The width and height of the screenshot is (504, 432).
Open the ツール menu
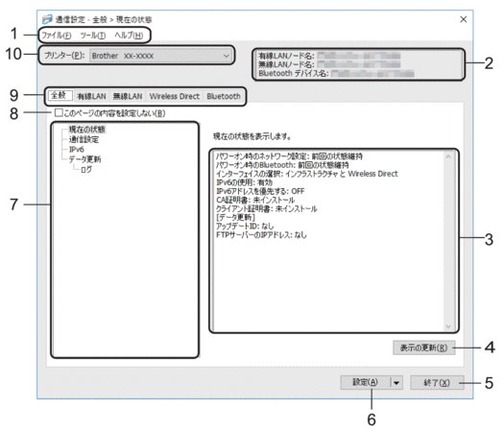[x=93, y=35]
